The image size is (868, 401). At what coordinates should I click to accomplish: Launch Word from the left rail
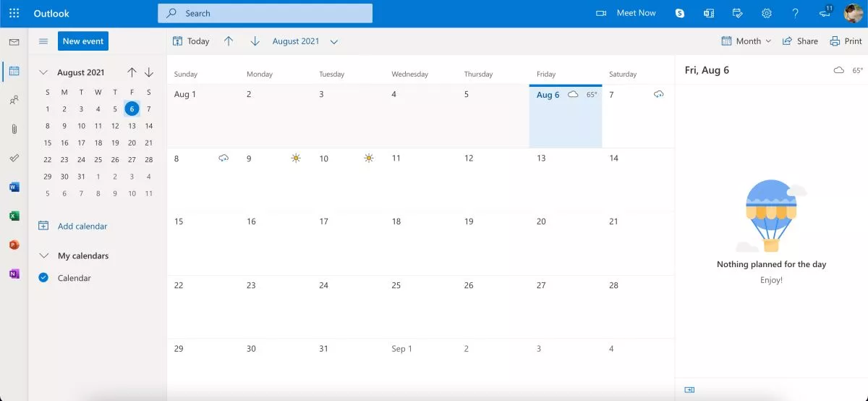coord(14,187)
